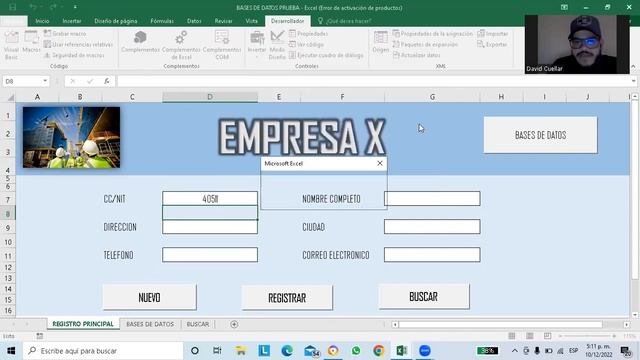Select all cells with the corner button
This screenshot has height=360, width=640.
coord(9,97)
